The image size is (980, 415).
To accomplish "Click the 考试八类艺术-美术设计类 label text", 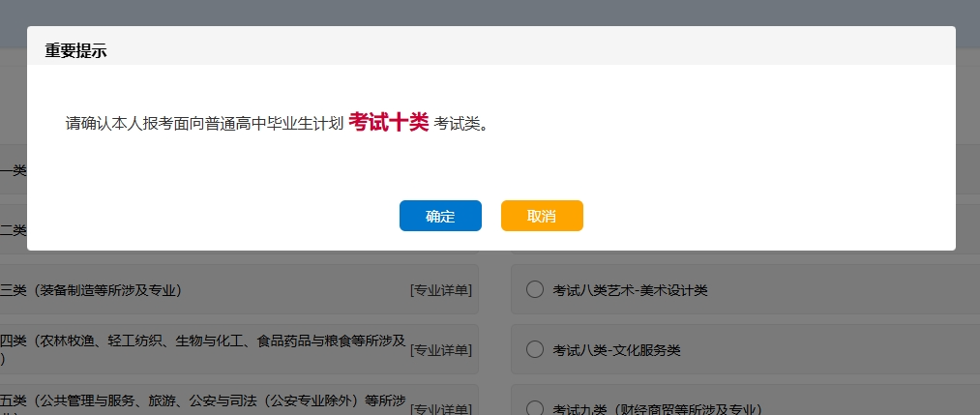I will pyautogui.click(x=630, y=290).
